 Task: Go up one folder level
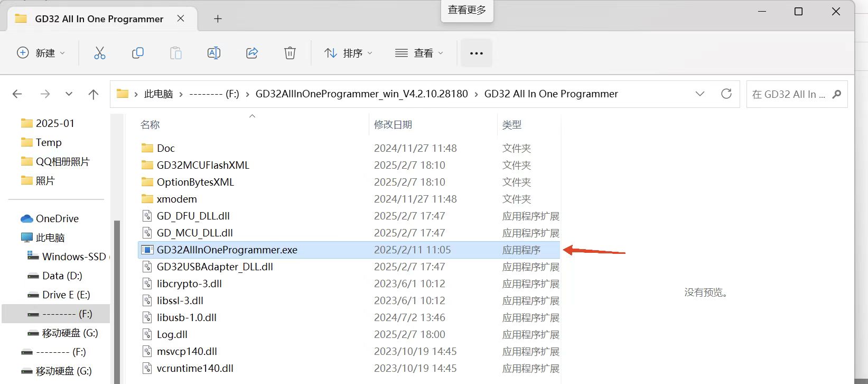point(94,94)
